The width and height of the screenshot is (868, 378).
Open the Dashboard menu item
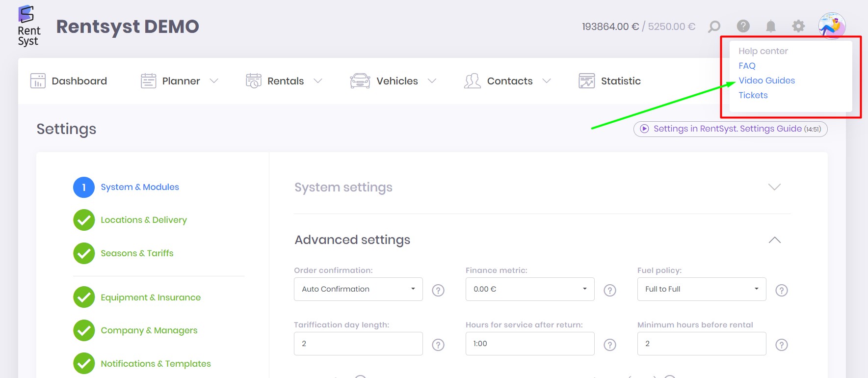[69, 81]
